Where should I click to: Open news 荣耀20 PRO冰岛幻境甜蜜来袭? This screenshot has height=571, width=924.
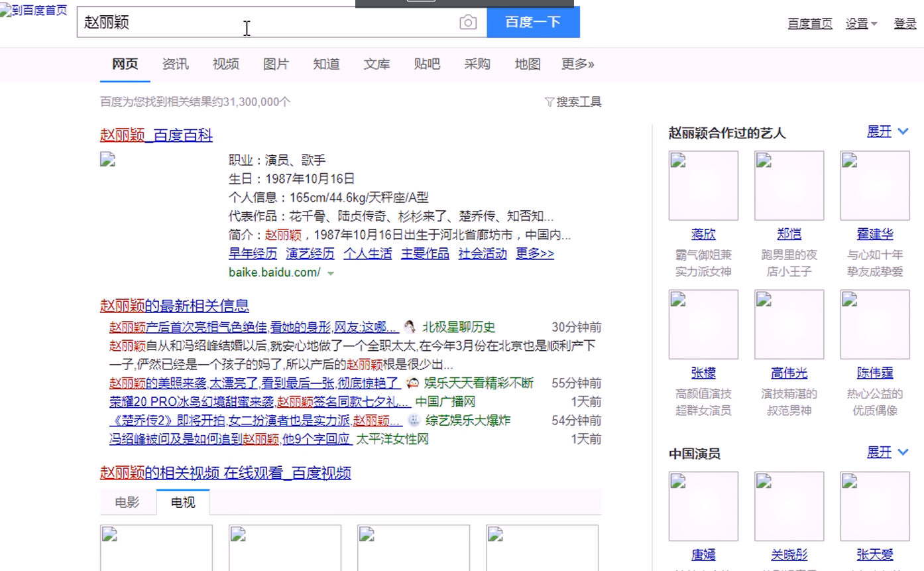(x=260, y=401)
